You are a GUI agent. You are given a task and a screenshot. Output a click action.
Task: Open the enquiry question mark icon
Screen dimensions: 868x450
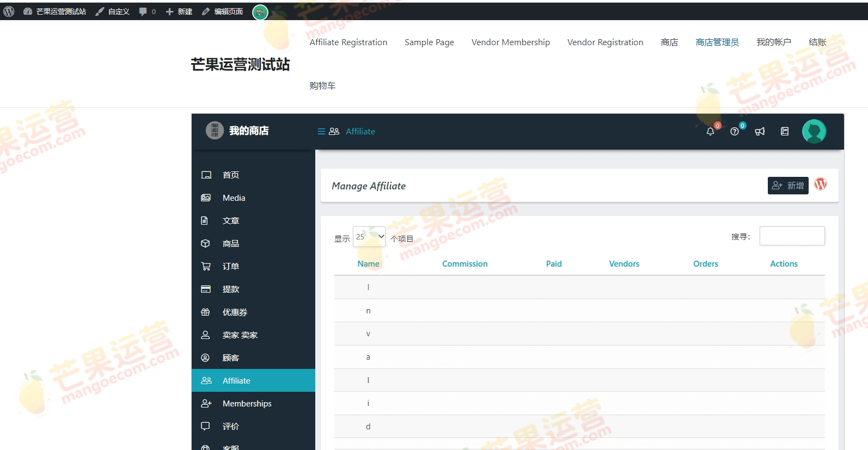click(735, 131)
